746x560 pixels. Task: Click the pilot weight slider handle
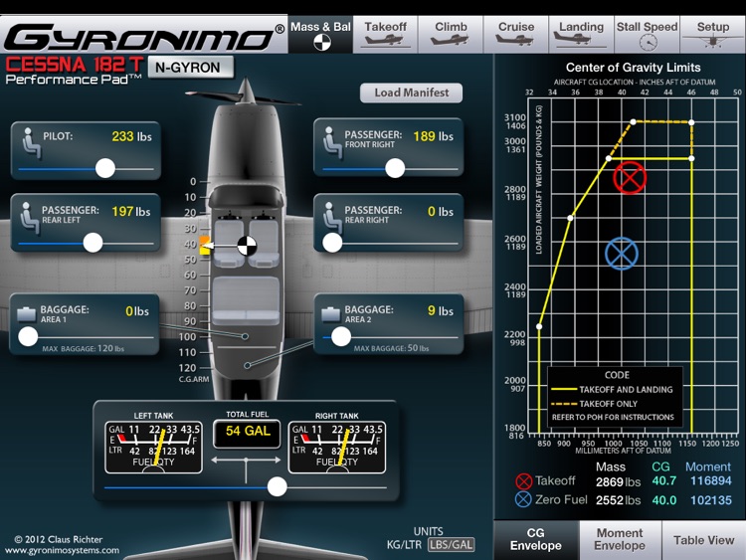click(x=105, y=168)
